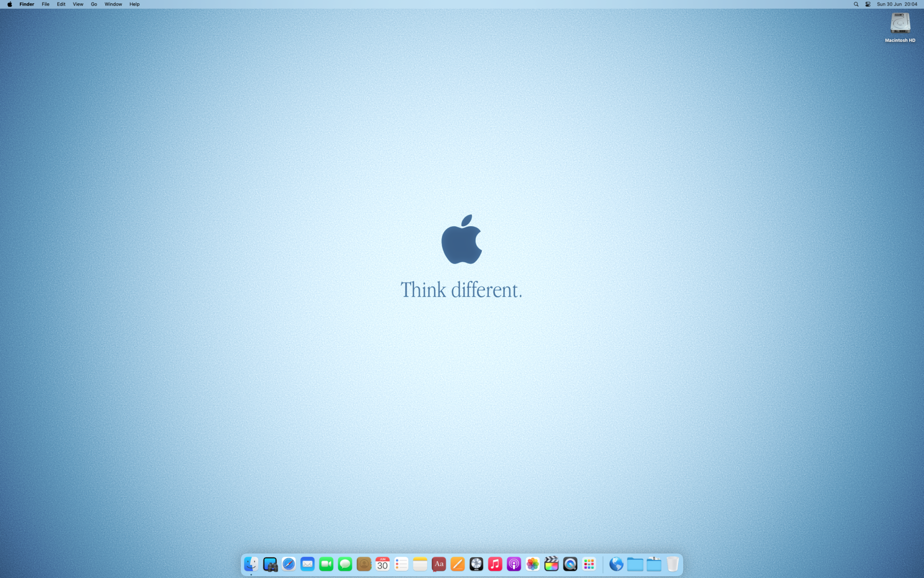Open the Go menu
The height and width of the screenshot is (578, 924).
[x=94, y=4]
